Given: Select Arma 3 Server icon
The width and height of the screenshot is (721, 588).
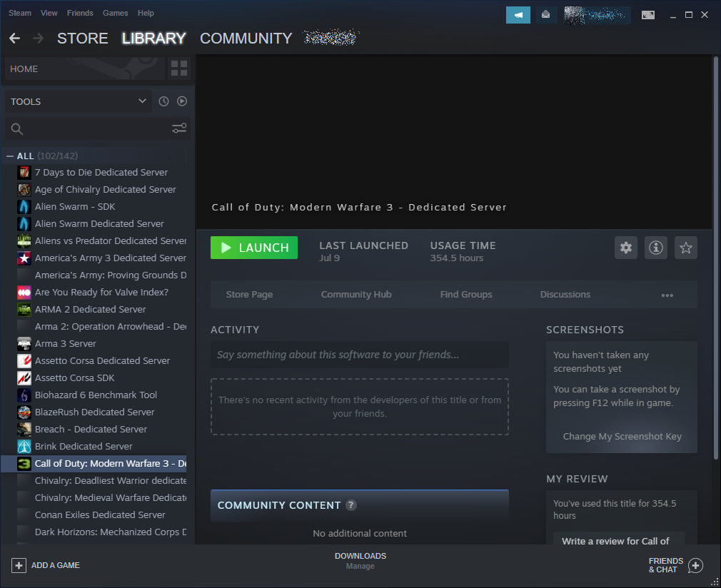Looking at the screenshot, I should [x=24, y=343].
